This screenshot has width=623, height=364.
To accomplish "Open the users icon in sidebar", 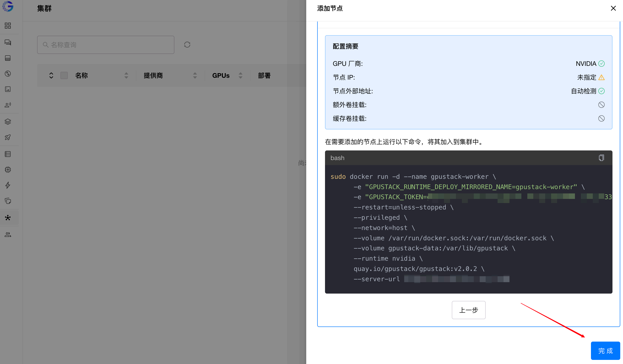I will click(x=8, y=234).
